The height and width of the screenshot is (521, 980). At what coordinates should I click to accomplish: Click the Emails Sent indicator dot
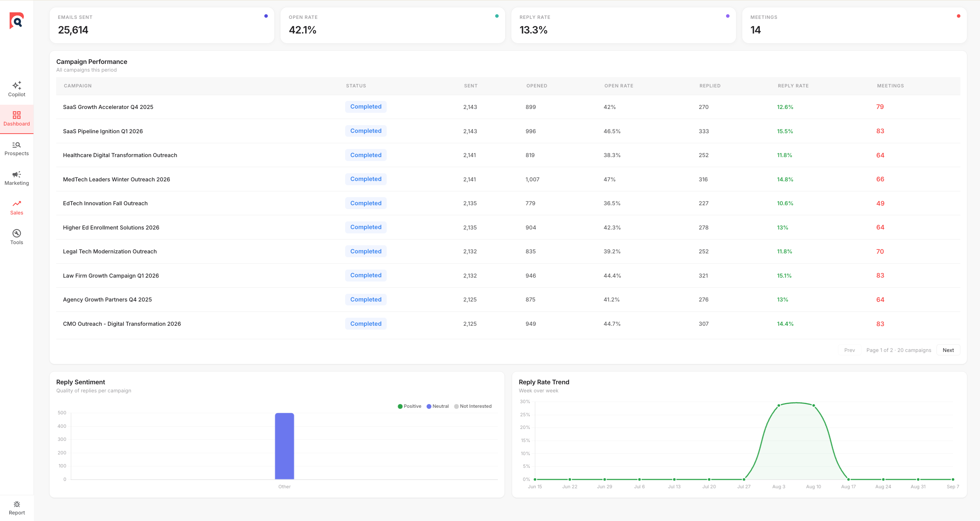(x=266, y=16)
